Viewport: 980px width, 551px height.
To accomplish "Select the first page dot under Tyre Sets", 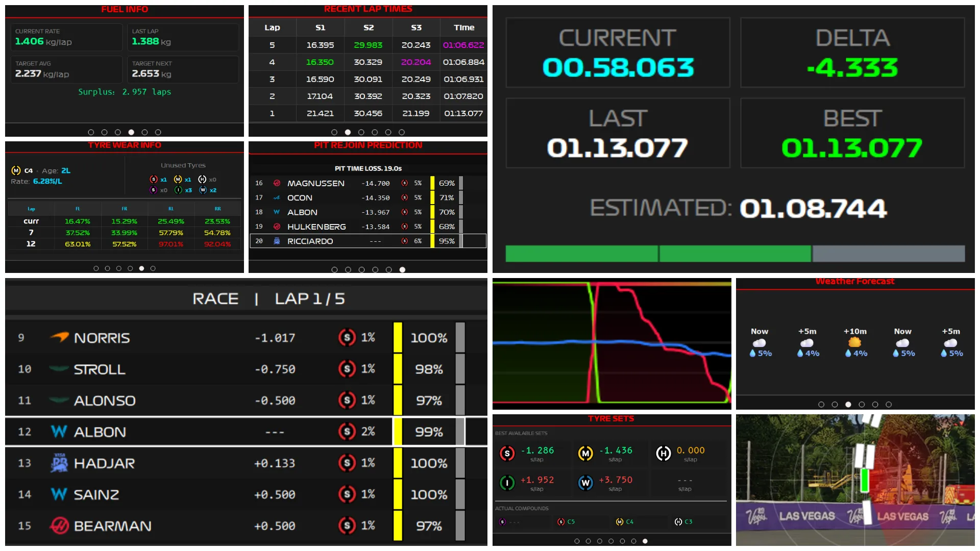I will pos(577,541).
